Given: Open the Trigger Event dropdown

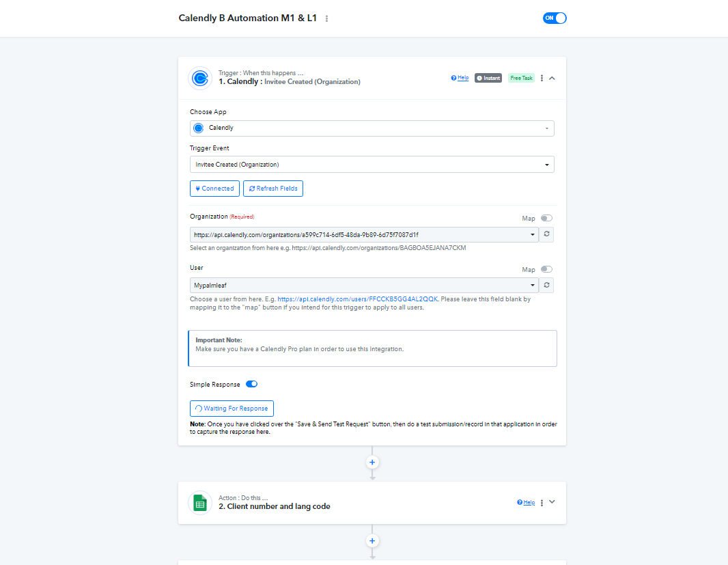Looking at the screenshot, I should [x=372, y=165].
